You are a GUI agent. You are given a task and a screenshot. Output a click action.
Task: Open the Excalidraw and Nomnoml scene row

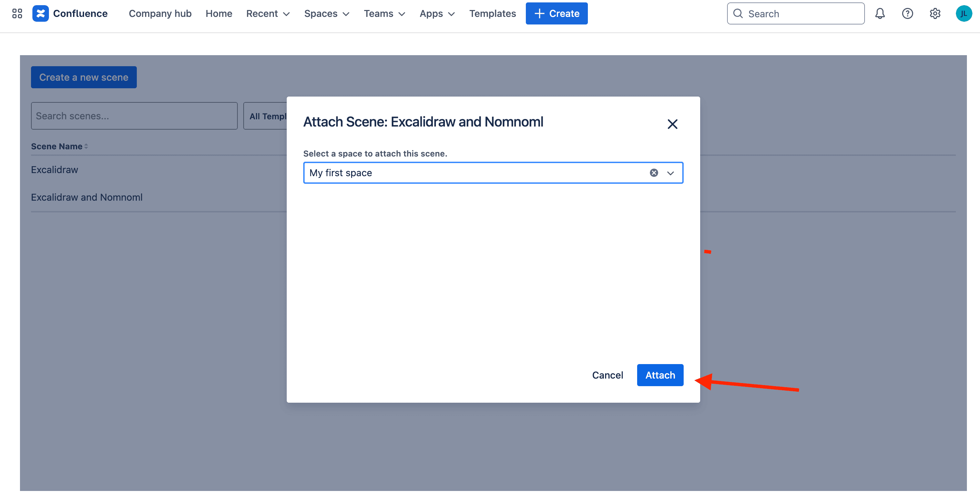87,197
